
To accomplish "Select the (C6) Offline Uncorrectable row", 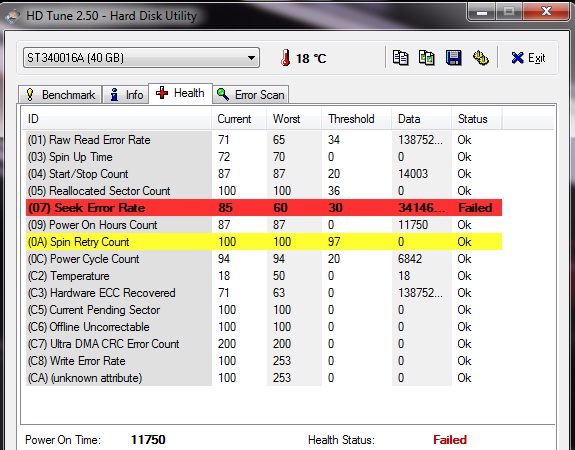I will [x=264, y=327].
